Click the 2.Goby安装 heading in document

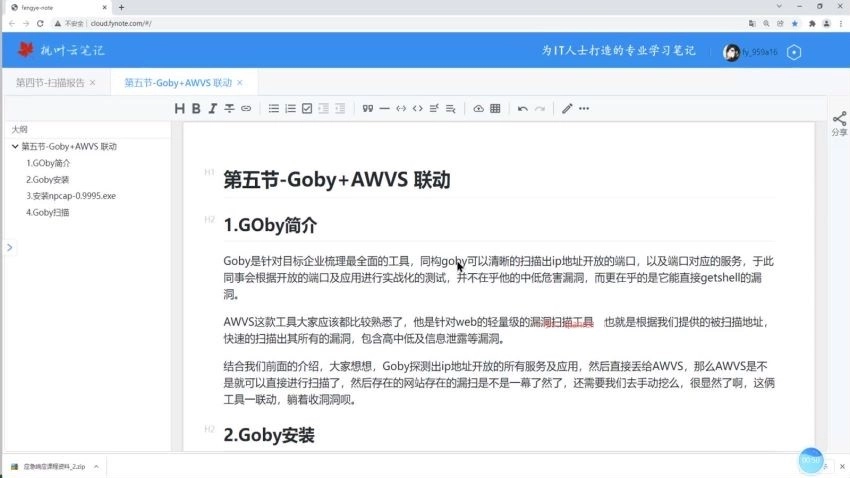click(x=269, y=435)
